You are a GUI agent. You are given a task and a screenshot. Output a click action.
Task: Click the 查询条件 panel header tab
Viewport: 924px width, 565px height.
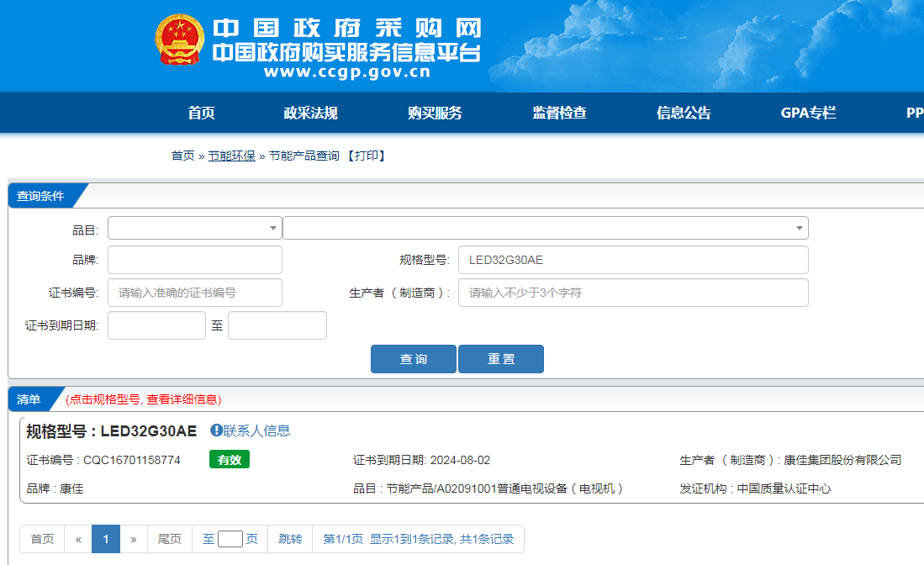click(x=40, y=196)
